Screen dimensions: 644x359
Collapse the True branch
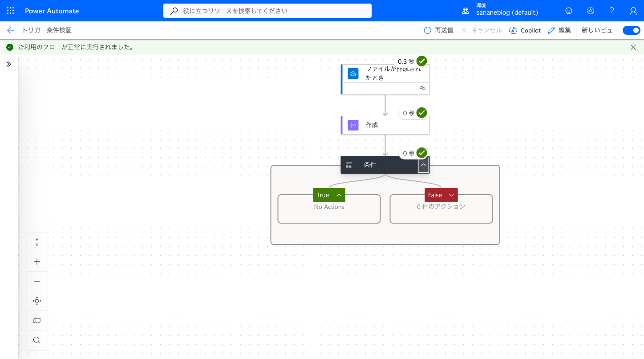coord(339,195)
